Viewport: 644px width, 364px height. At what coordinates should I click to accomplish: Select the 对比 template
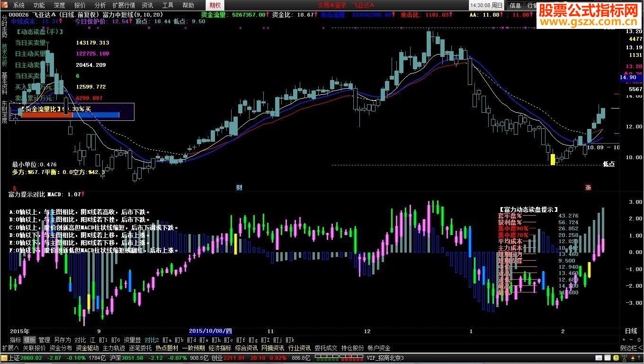[80, 340]
